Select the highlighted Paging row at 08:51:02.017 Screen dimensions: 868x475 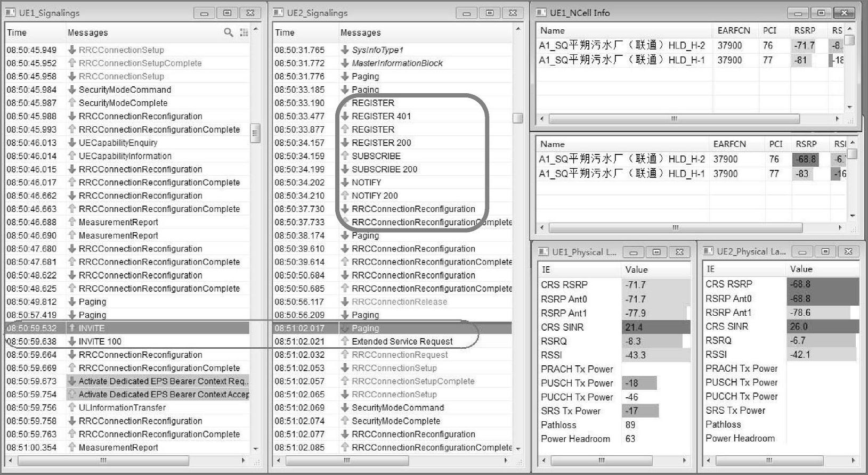click(x=393, y=328)
